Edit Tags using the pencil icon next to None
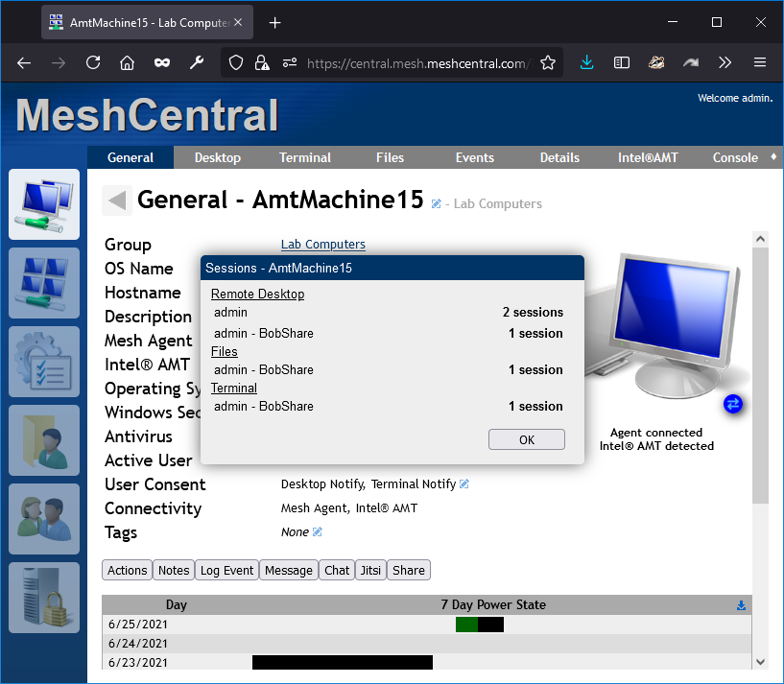The image size is (784, 684). [317, 531]
